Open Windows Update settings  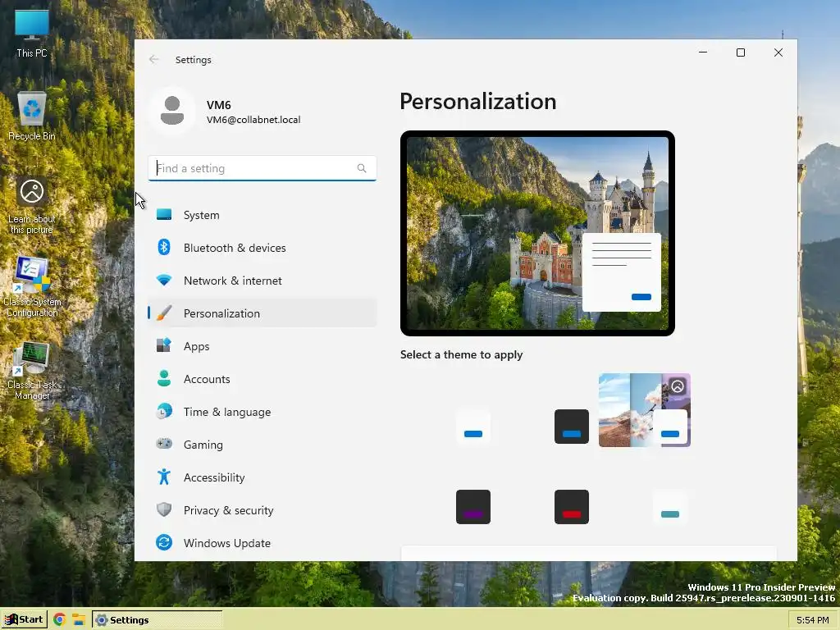(x=262, y=543)
